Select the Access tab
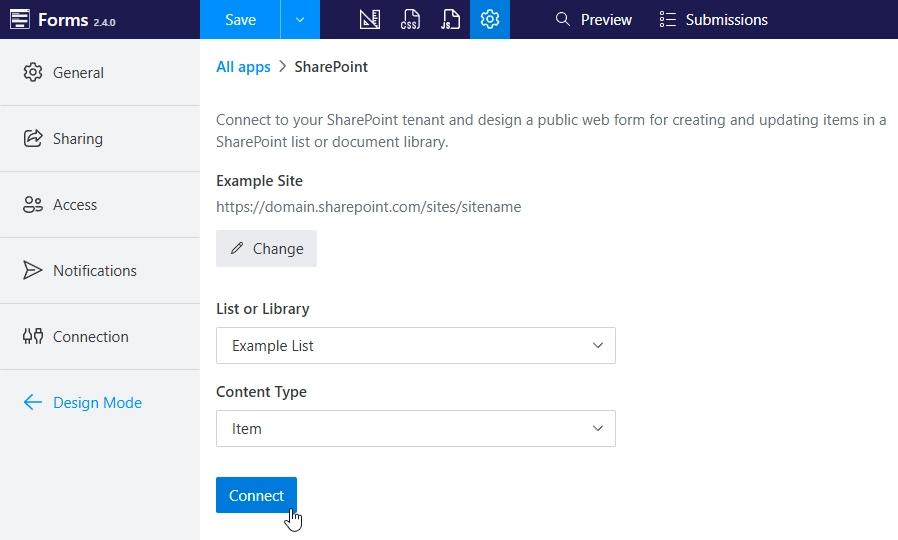 100,204
